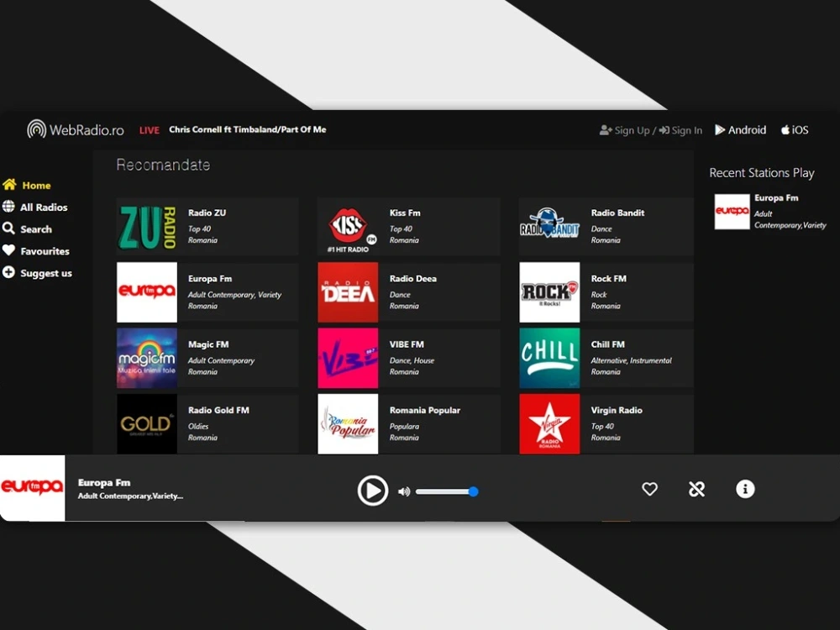Select Virgin Radio station title

point(617,411)
